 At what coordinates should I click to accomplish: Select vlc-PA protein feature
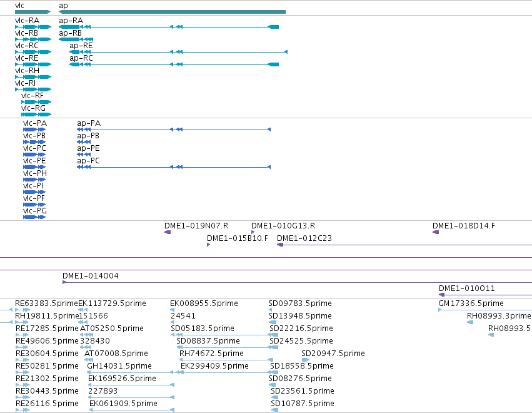point(34,130)
